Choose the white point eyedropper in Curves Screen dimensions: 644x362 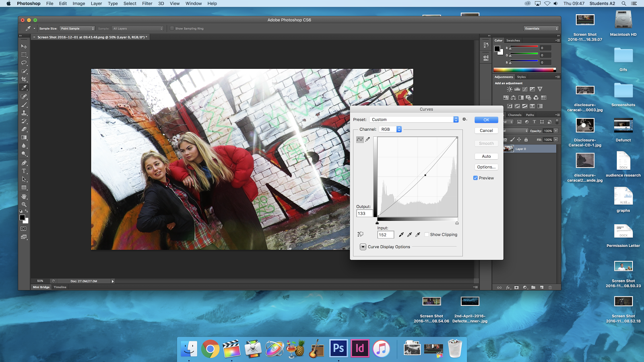point(418,234)
